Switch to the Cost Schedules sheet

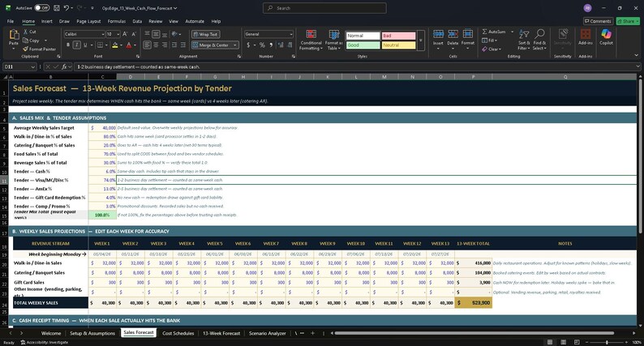pos(178,333)
